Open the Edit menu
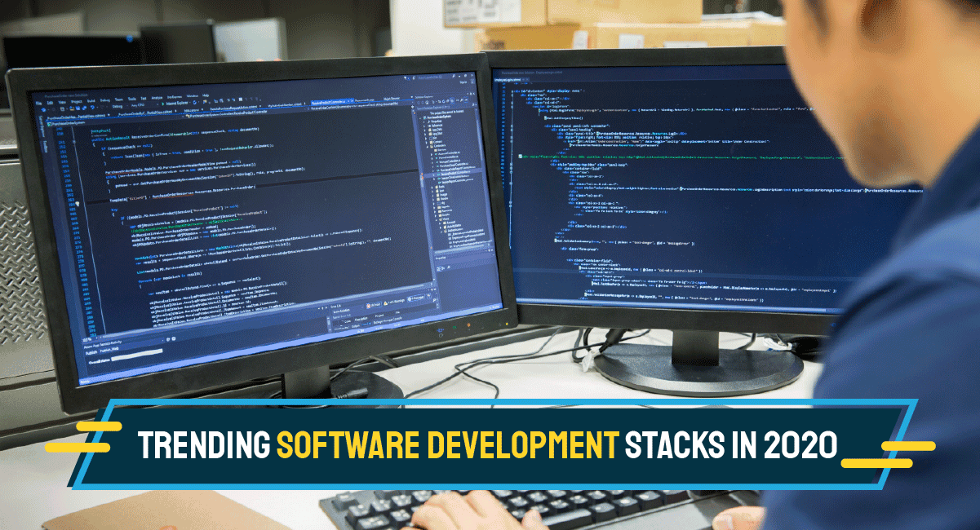The height and width of the screenshot is (530, 980). pos(50,103)
